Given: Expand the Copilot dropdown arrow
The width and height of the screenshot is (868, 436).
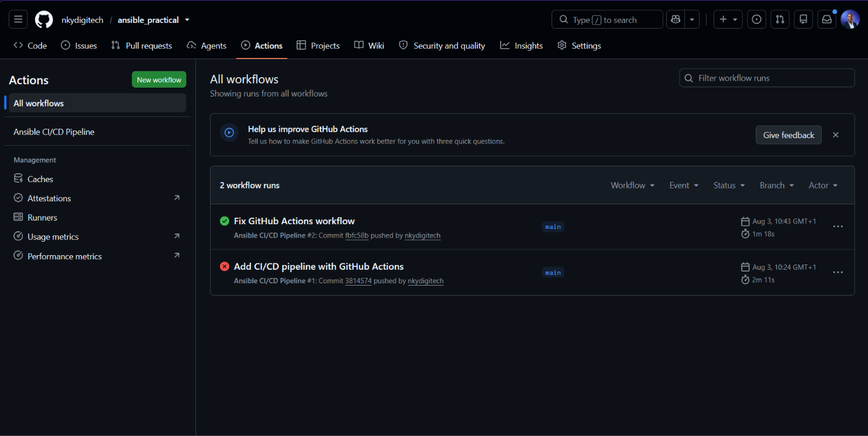Looking at the screenshot, I should pyautogui.click(x=692, y=19).
